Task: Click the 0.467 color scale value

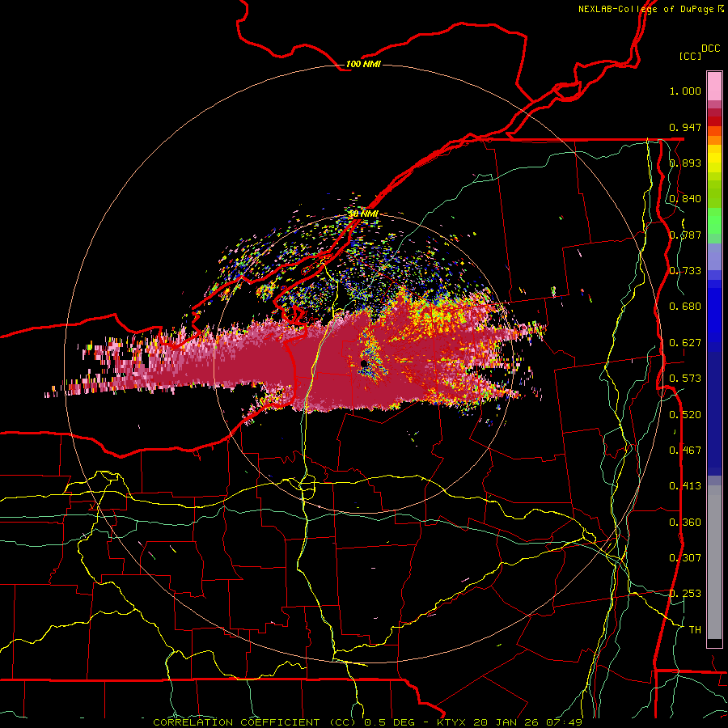Action: point(685,451)
